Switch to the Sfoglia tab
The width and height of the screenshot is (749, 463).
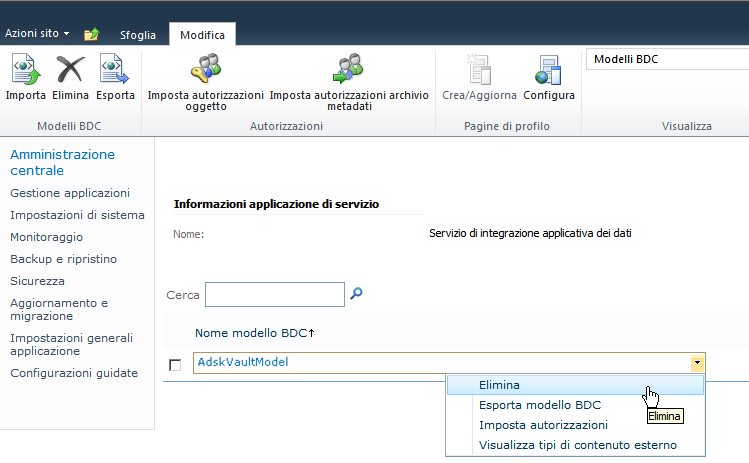coord(138,35)
